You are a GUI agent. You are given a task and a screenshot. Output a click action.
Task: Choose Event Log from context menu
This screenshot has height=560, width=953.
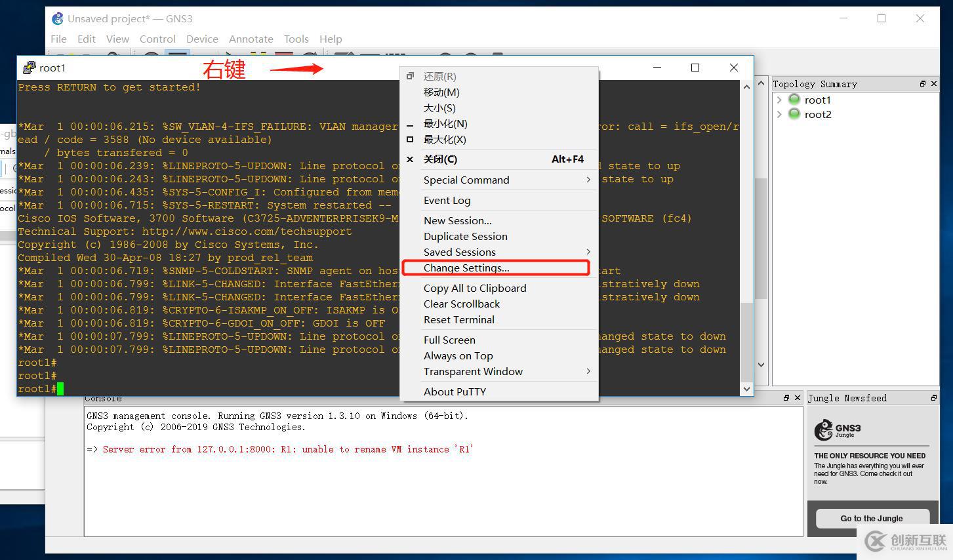499,200
